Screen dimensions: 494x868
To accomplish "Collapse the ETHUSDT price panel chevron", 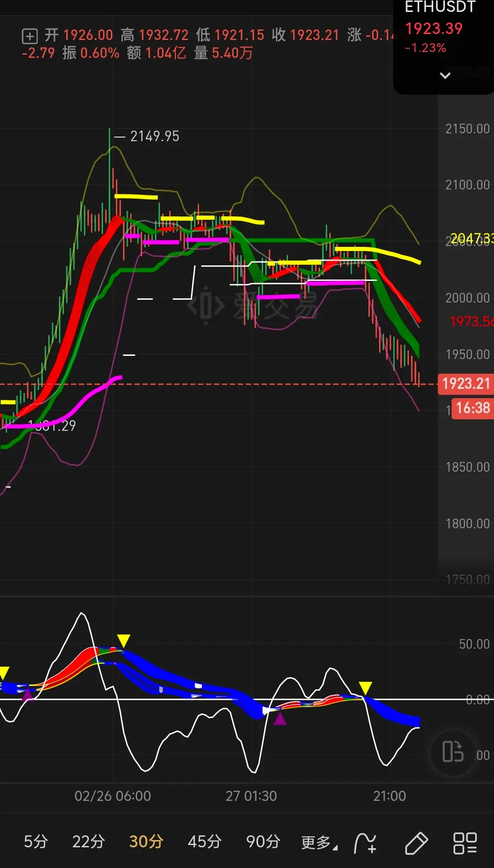I will (445, 75).
